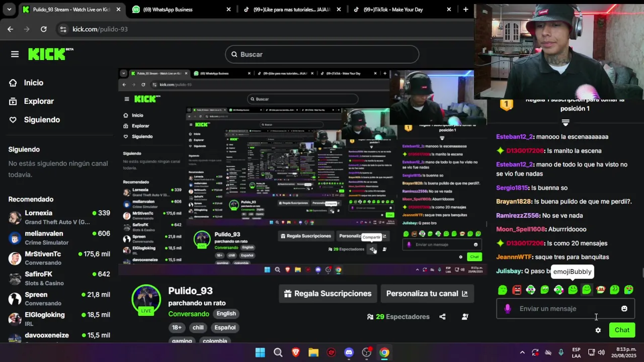The width and height of the screenshot is (644, 362).
Task: Open MrStivenTc recommended channel
Action: (x=59, y=258)
